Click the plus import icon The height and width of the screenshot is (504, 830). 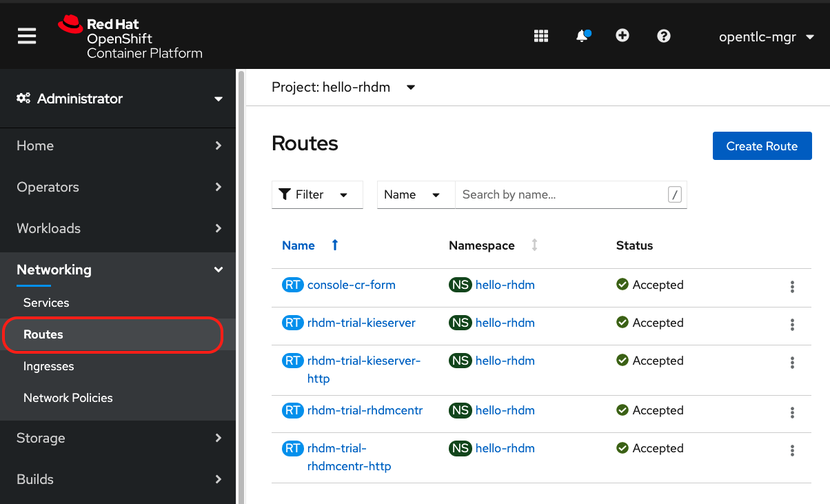coord(622,36)
